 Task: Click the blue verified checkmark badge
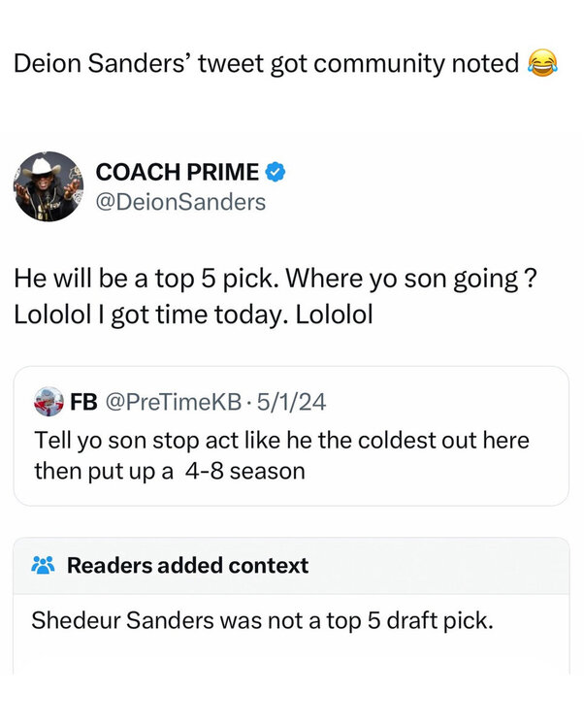[x=276, y=173]
